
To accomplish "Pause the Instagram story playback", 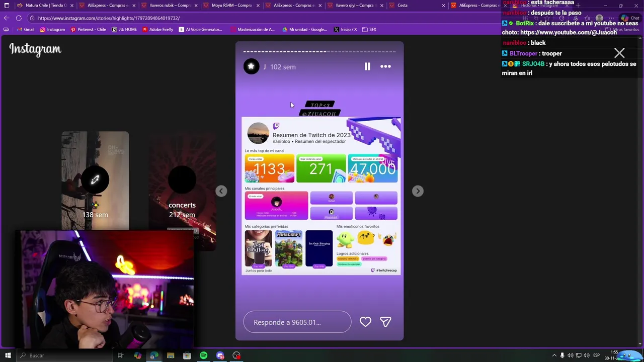I will click(367, 66).
